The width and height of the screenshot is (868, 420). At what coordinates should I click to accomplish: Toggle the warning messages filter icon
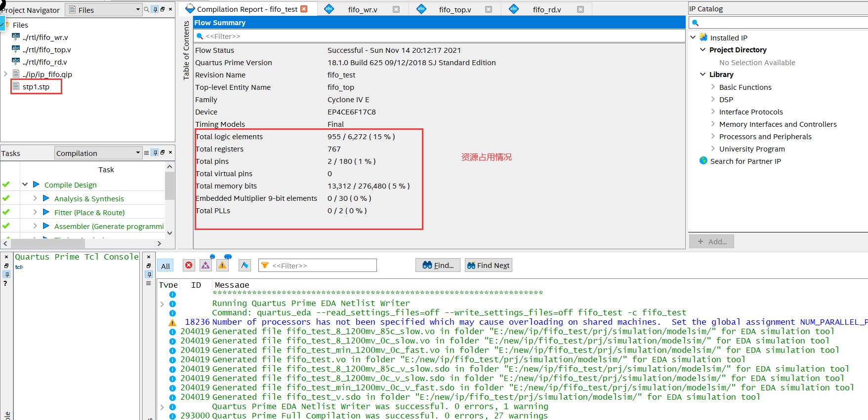pyautogui.click(x=222, y=265)
